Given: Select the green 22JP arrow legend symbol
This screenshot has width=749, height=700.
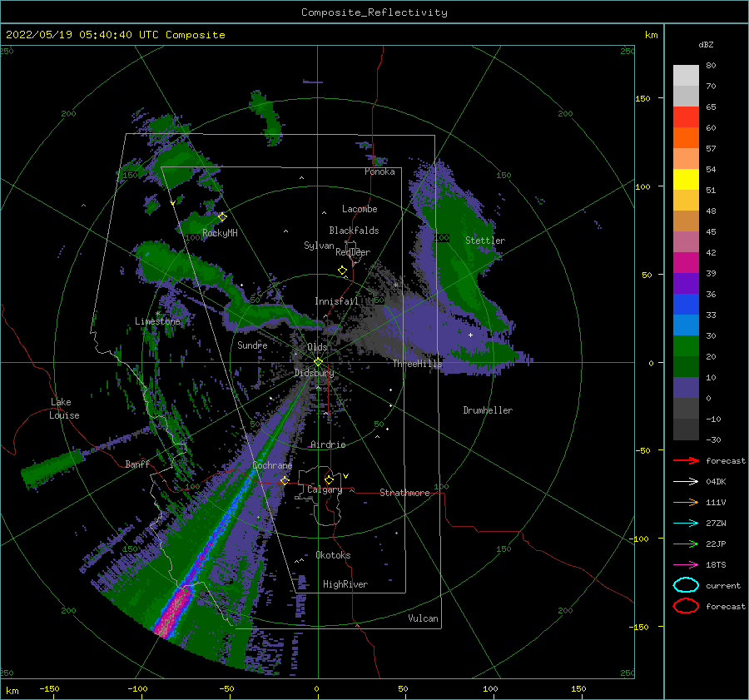Looking at the screenshot, I should (686, 544).
